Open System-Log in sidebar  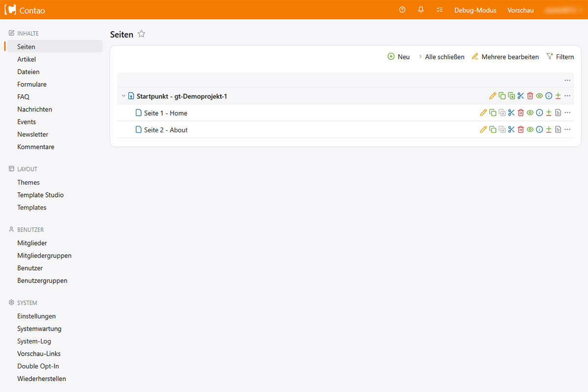[34, 341]
